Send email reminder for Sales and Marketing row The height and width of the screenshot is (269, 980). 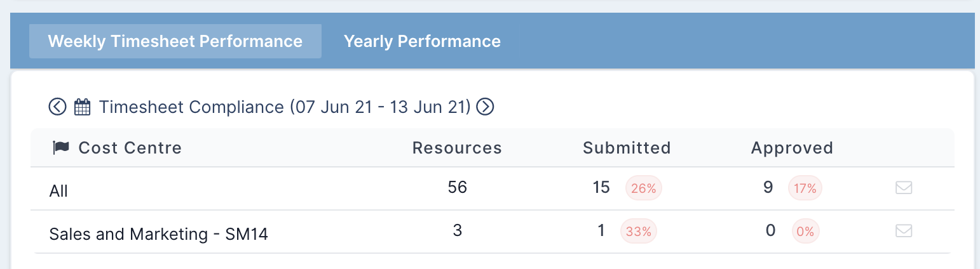pos(904,231)
